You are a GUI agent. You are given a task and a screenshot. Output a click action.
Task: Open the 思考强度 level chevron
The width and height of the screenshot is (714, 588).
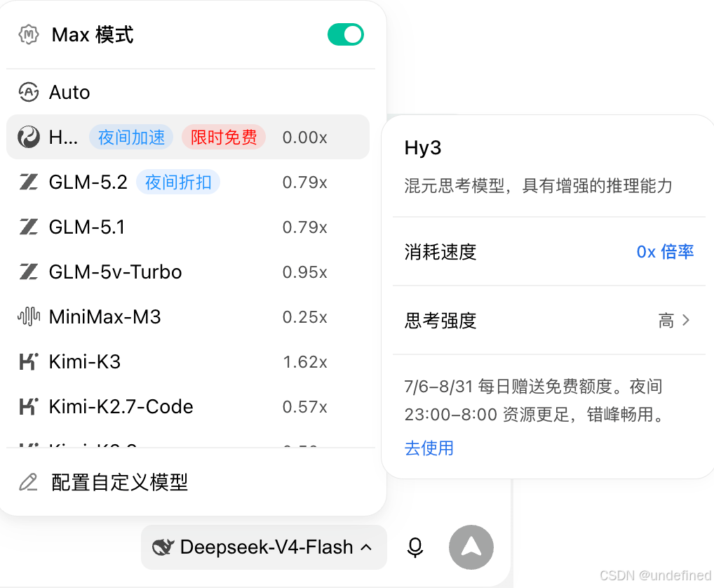click(x=686, y=321)
